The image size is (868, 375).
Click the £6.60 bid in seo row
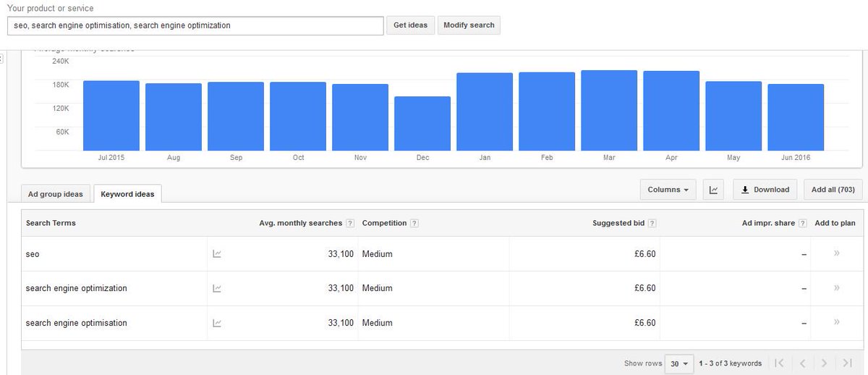[x=645, y=254]
